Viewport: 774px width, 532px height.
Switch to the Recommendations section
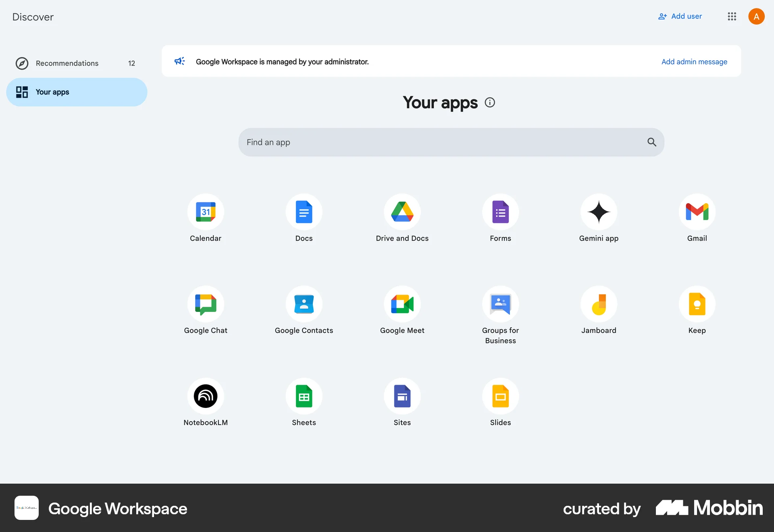(67, 63)
